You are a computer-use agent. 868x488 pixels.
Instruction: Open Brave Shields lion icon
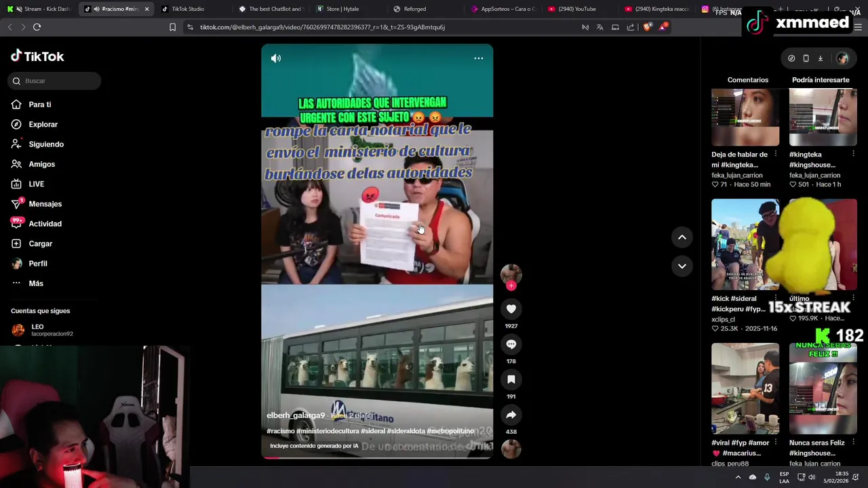646,27
